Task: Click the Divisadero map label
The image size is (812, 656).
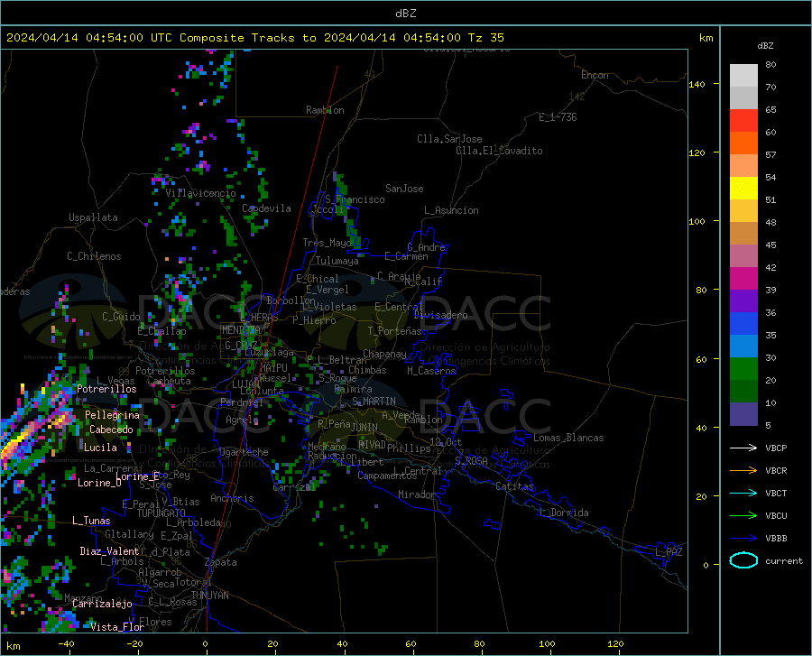Action: coord(440,315)
